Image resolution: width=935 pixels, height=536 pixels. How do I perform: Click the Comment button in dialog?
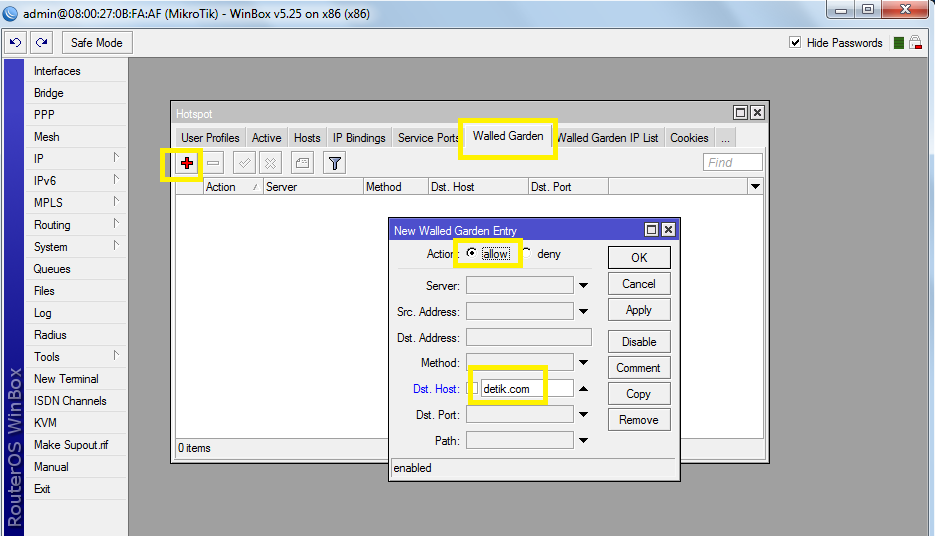639,368
